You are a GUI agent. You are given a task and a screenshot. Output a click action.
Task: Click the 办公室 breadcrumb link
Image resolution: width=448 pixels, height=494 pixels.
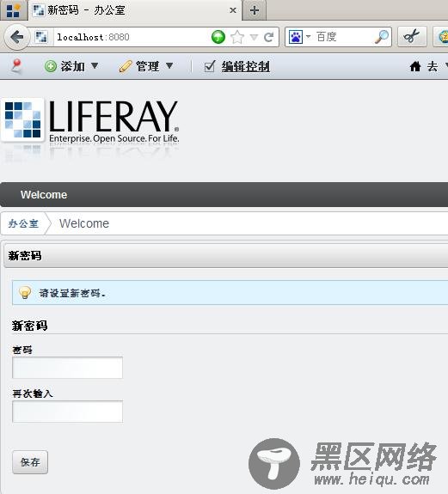23,223
